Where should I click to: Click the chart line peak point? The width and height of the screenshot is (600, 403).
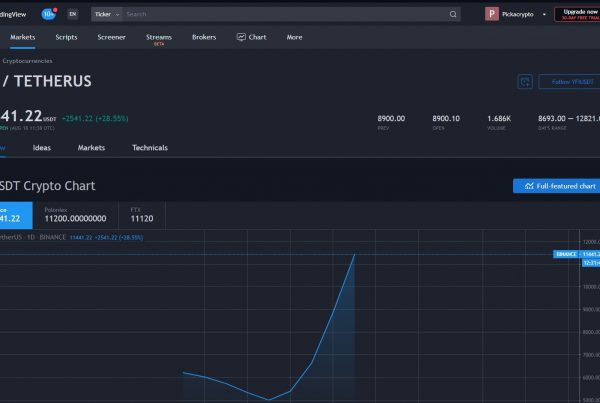pos(354,255)
